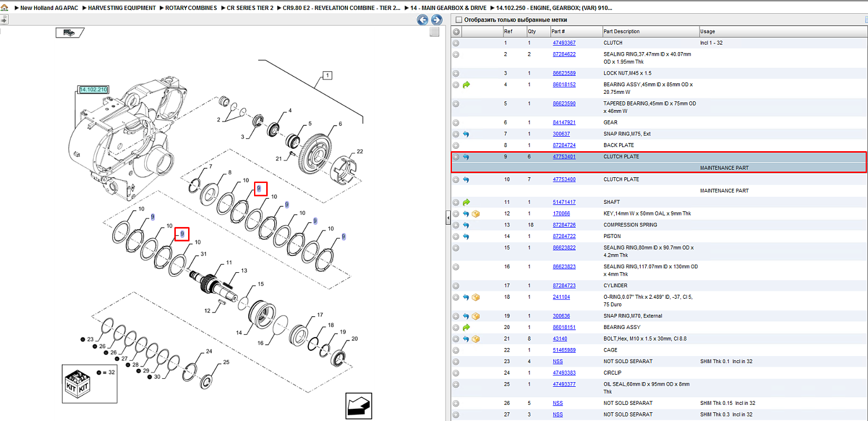Click the 14.102.210 reference label in diagram
Screen dimensions: 868x421
[93, 90]
